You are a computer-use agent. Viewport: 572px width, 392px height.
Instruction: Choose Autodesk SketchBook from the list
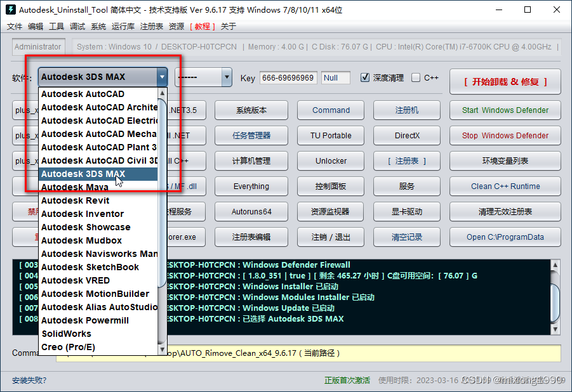pyautogui.click(x=98, y=267)
